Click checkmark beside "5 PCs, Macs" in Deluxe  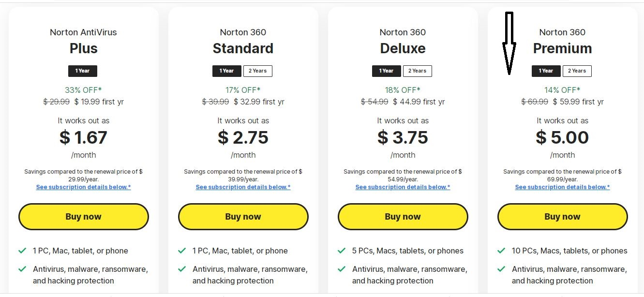pyautogui.click(x=342, y=251)
